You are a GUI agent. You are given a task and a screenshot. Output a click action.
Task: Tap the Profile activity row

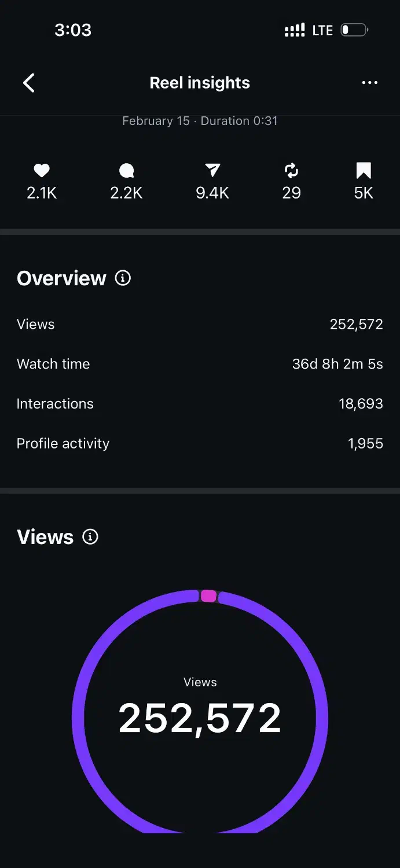click(x=200, y=444)
